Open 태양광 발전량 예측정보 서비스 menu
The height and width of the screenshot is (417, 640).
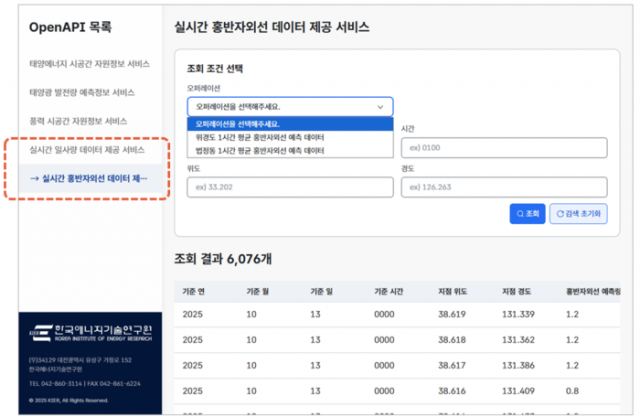pos(83,92)
